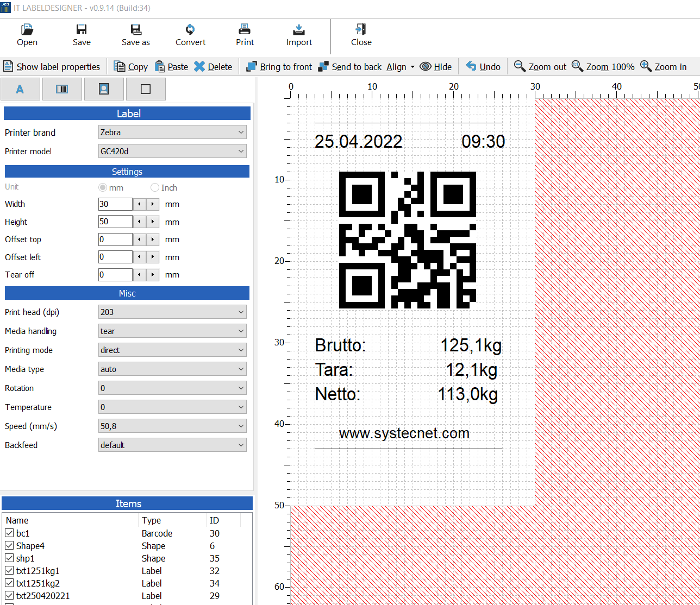Zoom out of the label canvas
The width and height of the screenshot is (700, 605).
click(x=540, y=67)
